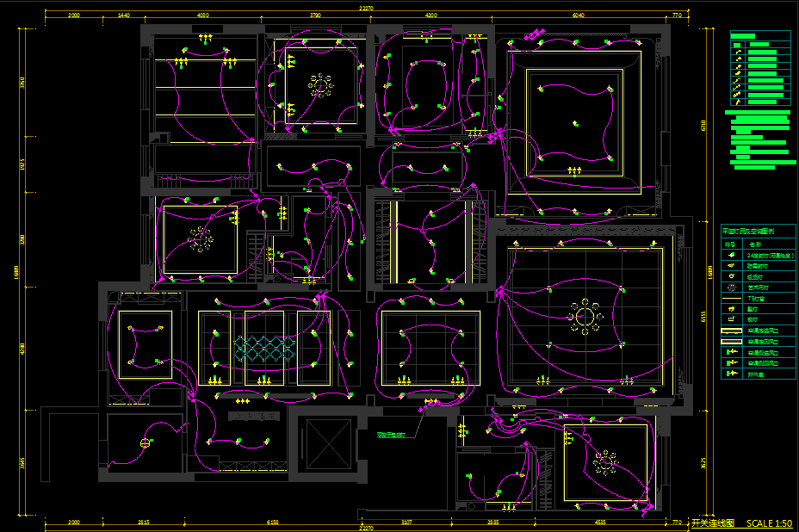Viewport: 799px width, 532px height.
Task: Select the 4300 dimension text
Action: tap(431, 15)
